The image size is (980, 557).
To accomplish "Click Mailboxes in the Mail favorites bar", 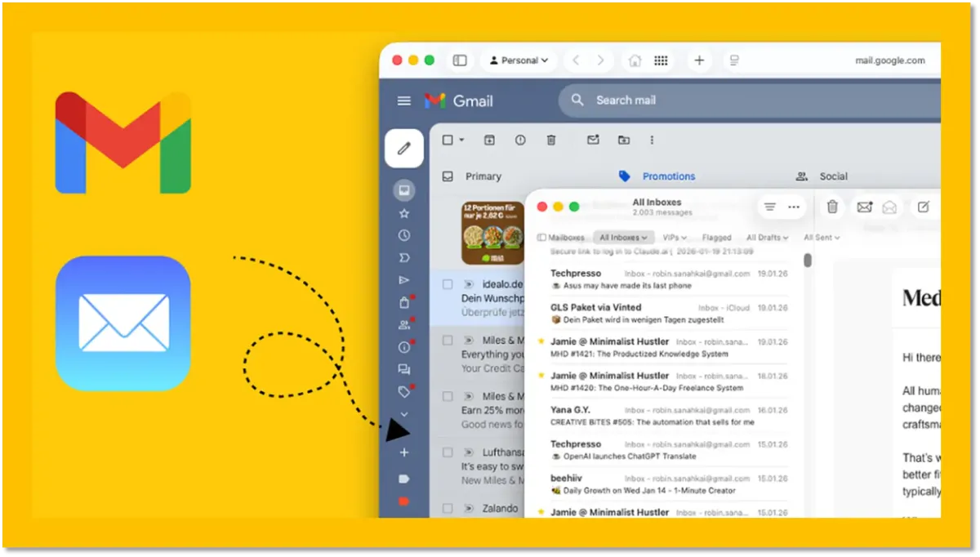I will pos(561,238).
